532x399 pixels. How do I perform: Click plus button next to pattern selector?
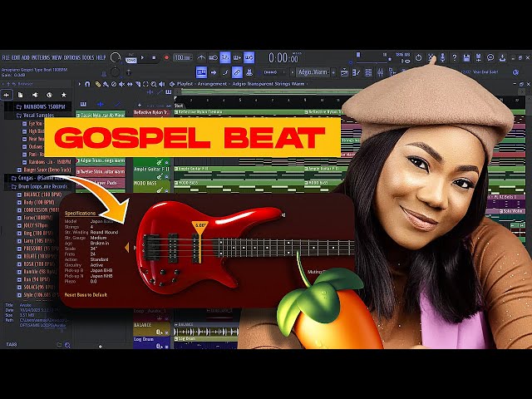click(333, 72)
